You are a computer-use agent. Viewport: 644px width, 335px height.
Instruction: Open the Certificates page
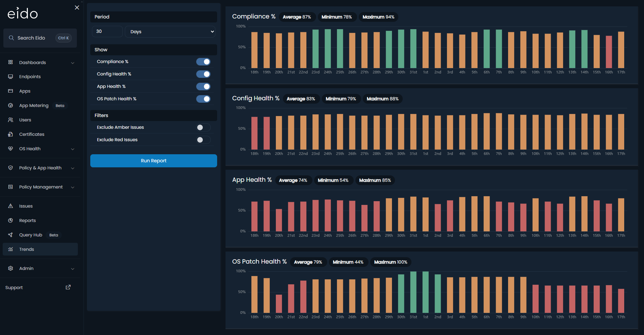pos(32,134)
